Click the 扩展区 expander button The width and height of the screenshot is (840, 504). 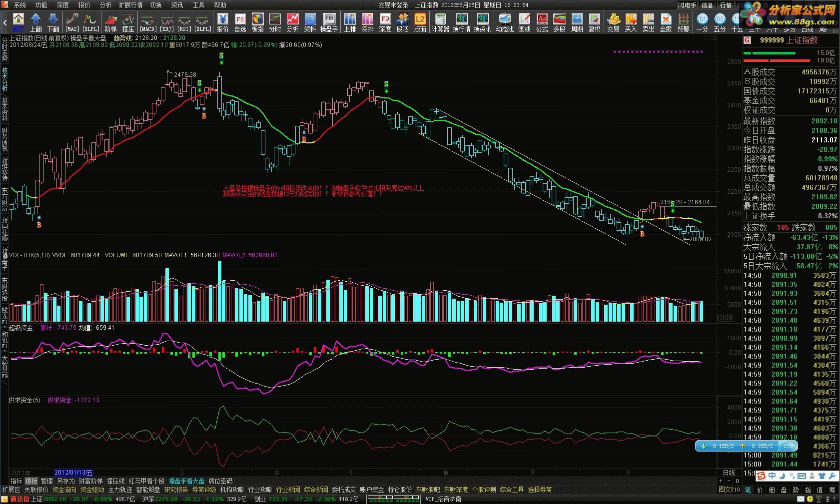[x=11, y=490]
